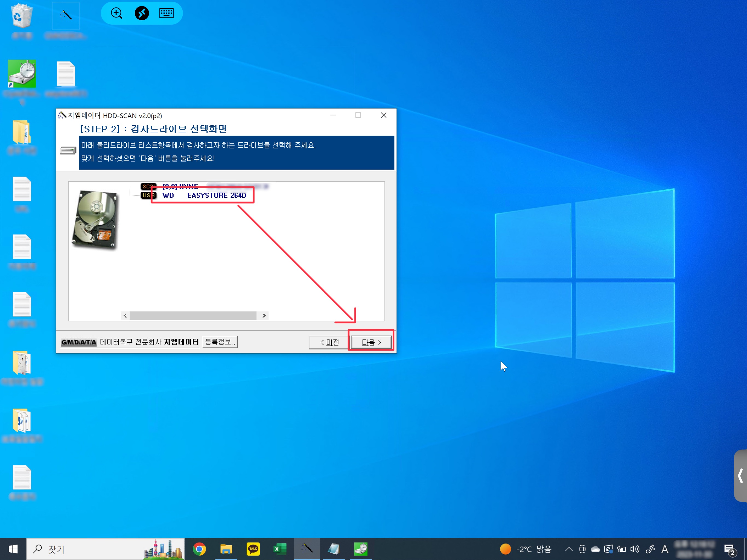
Task: Open the 등록정보.. button
Action: click(220, 342)
